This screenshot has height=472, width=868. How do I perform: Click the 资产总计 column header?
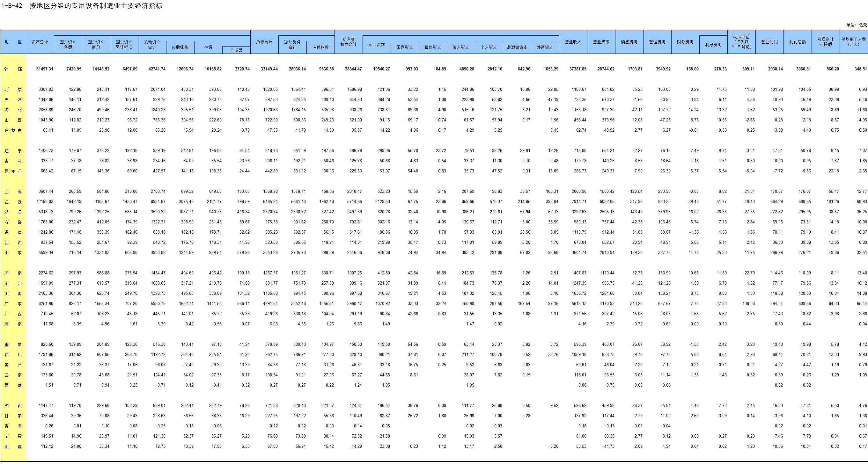40,42
